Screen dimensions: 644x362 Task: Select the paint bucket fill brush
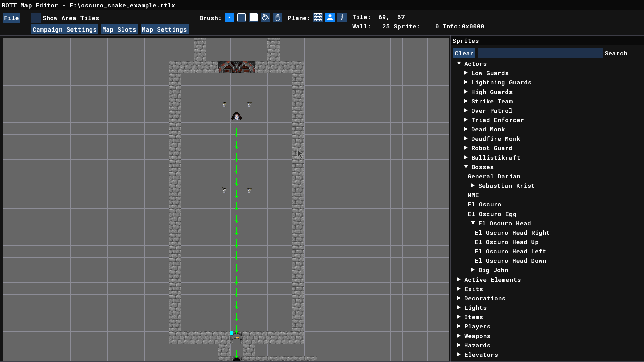coord(266,18)
